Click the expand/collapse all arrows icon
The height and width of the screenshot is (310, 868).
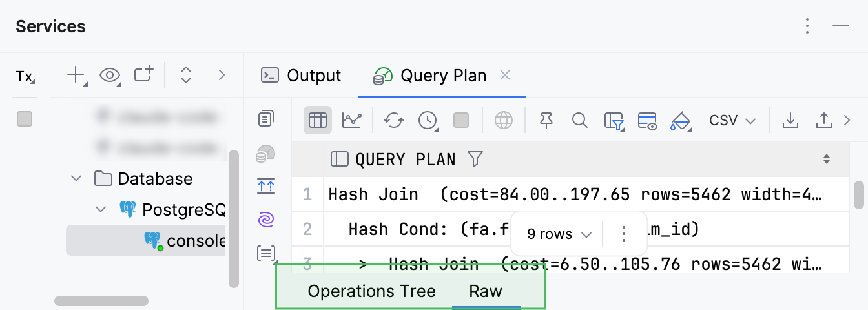(x=186, y=76)
